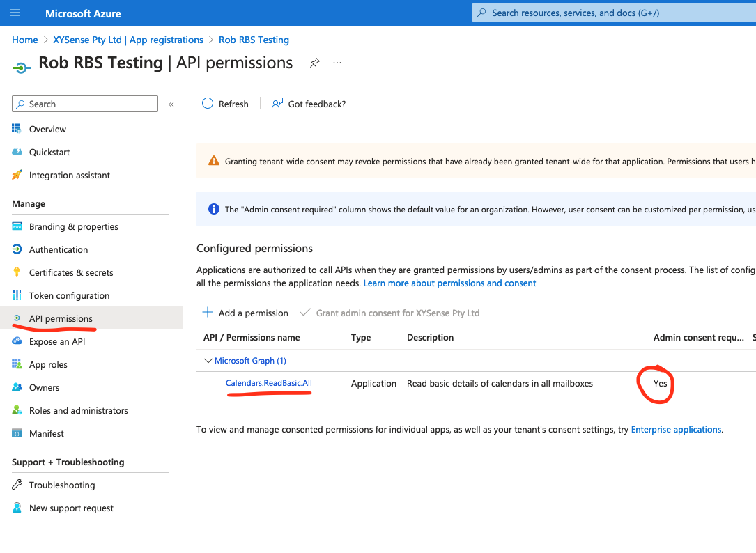Sort by API / Permissions name column header
Viewport: 756px width, 553px height.
(x=252, y=338)
